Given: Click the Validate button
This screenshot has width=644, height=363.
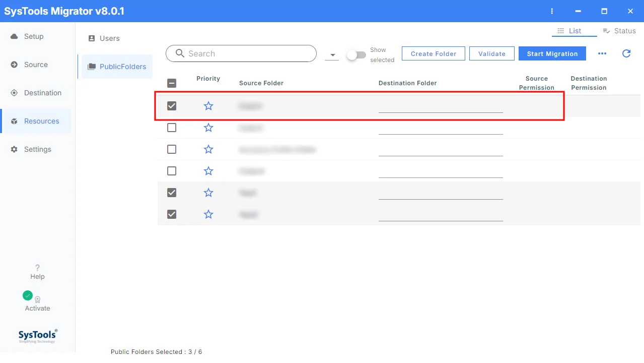Looking at the screenshot, I should [492, 53].
